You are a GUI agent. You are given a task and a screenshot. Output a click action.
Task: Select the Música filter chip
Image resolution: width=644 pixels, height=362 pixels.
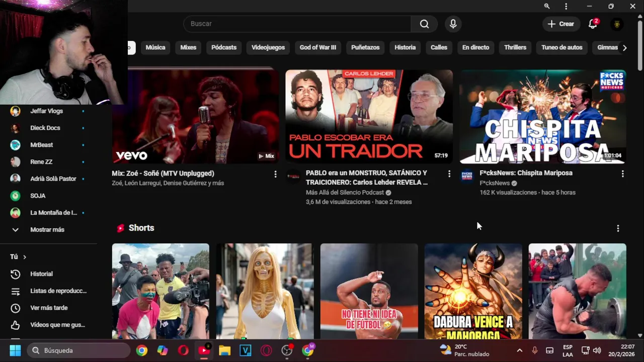point(155,47)
